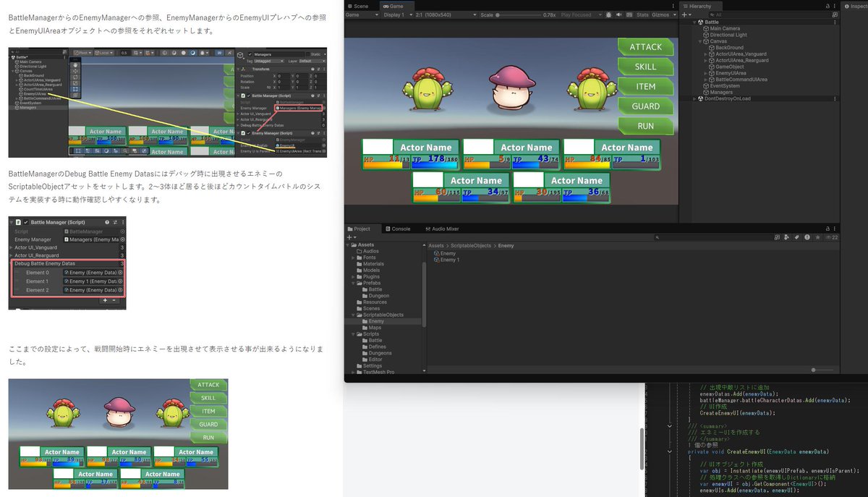Toggle hidden packages eye icon showing 22

pyautogui.click(x=832, y=237)
